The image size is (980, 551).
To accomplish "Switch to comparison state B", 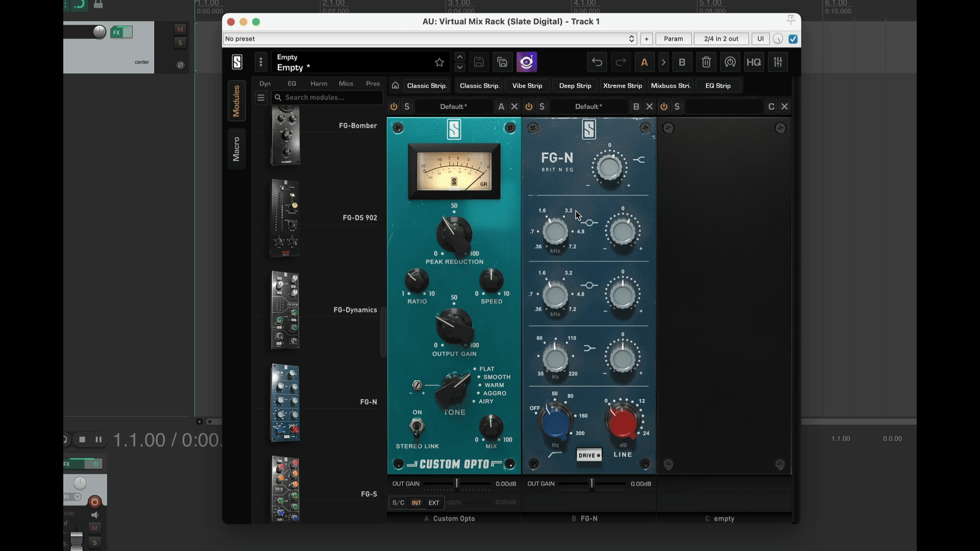I will point(682,62).
